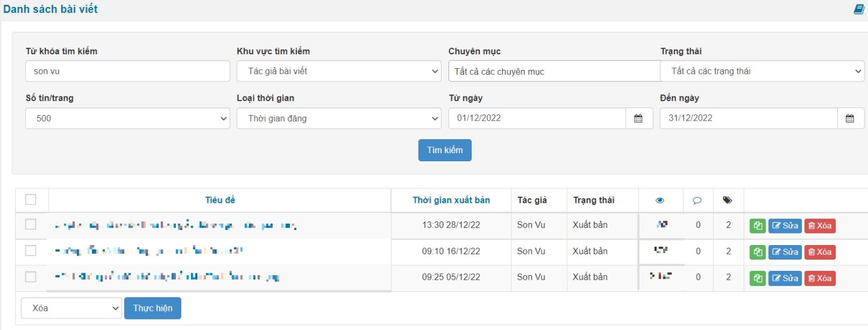Click Xóa for the 09:25 05/12/22 article
The image size is (868, 330).
(819, 278)
